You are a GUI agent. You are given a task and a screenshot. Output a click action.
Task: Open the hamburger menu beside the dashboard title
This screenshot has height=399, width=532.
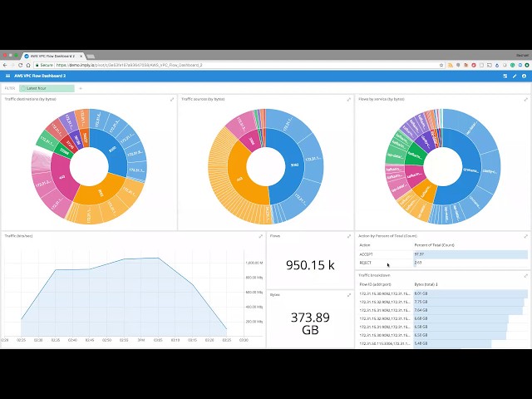coord(7,76)
